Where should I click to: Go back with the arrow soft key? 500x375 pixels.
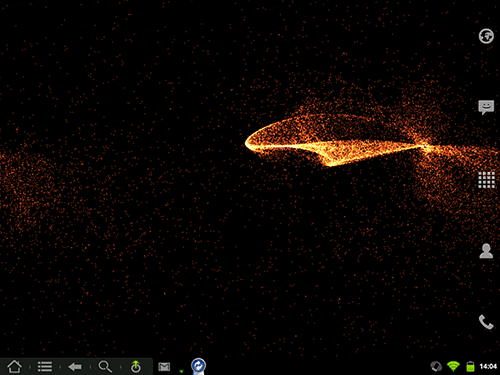click(x=75, y=367)
